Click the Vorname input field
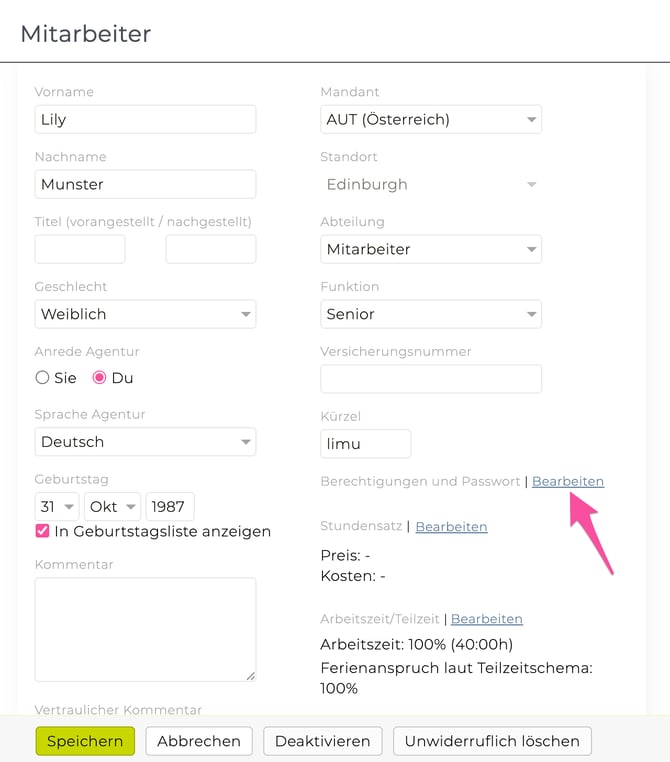Screen dimensions: 670x762 pos(145,119)
